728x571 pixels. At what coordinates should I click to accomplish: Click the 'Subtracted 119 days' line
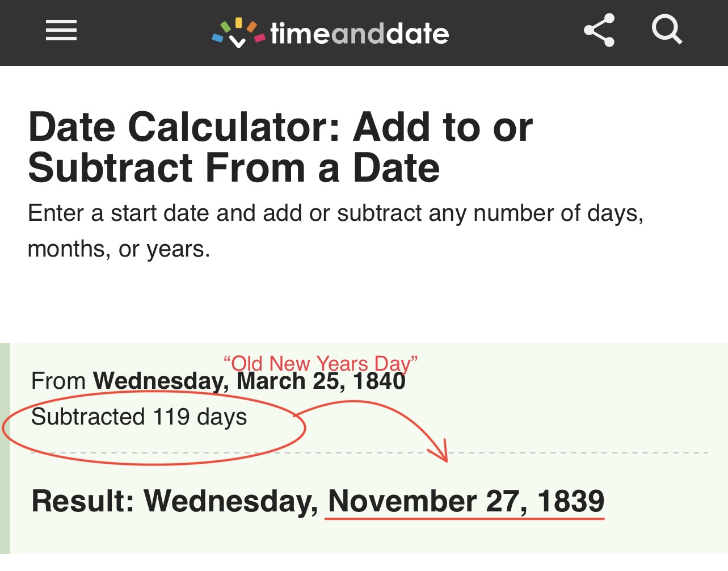[139, 417]
